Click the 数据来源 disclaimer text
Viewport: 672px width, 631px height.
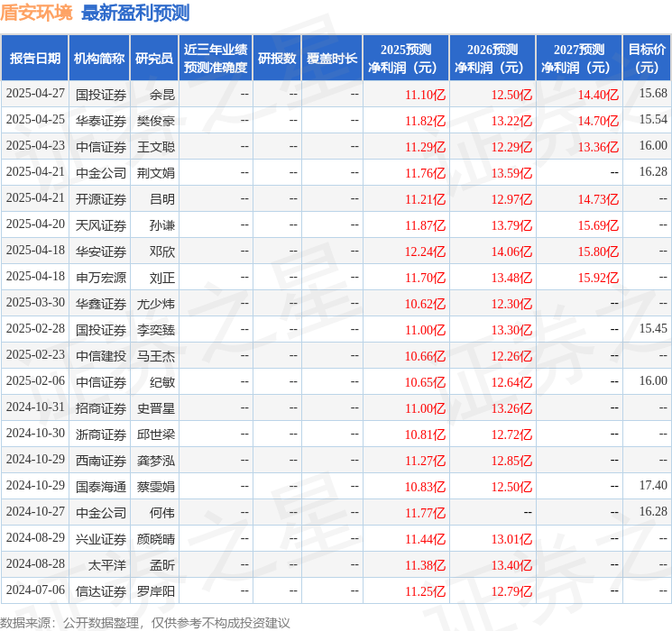145,622
